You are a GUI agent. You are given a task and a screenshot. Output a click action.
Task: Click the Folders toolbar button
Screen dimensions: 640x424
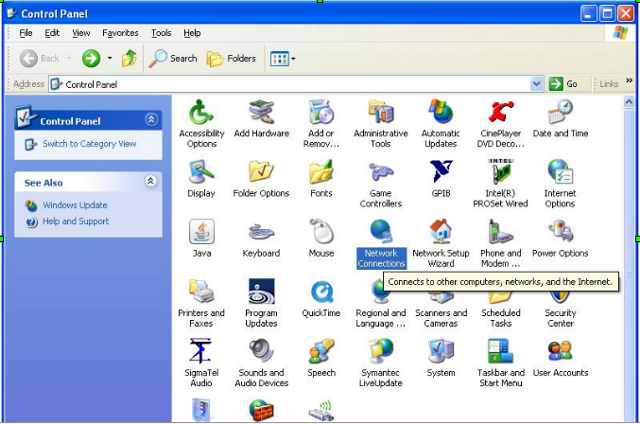[x=231, y=59]
